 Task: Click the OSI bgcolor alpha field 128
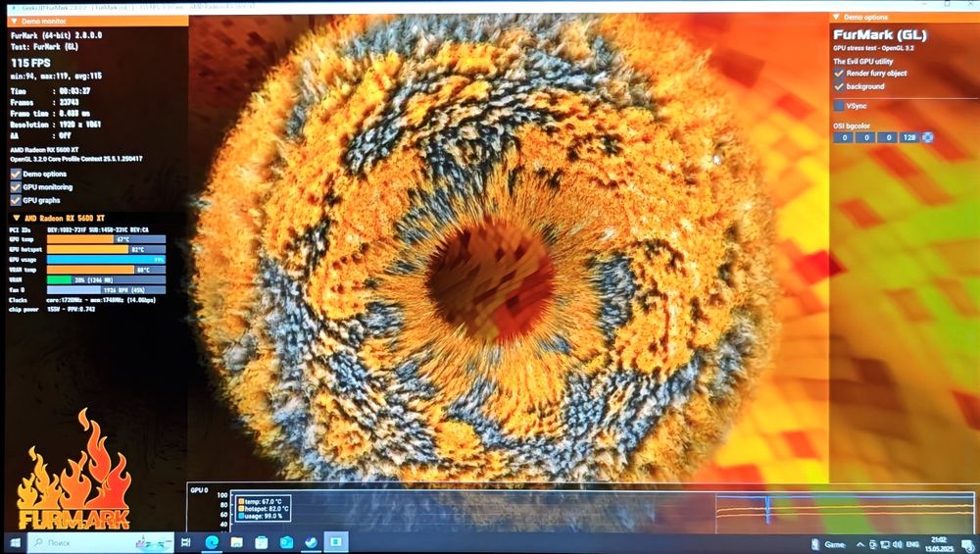910,137
